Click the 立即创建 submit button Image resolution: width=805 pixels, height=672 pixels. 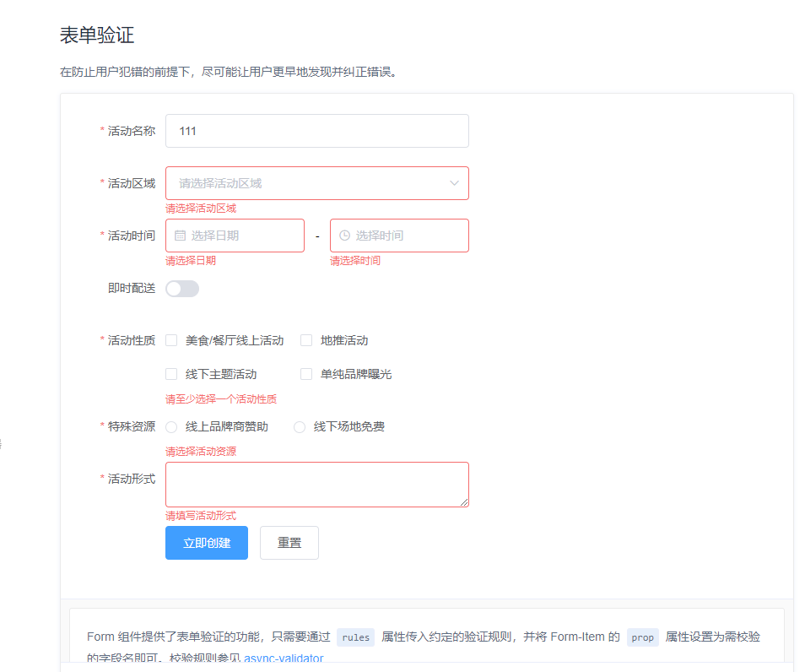pyautogui.click(x=206, y=542)
